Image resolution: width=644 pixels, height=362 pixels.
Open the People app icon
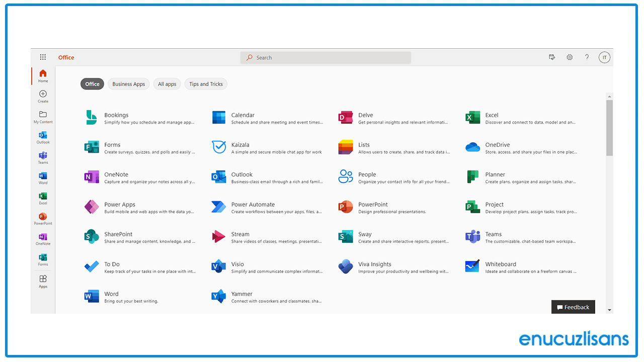click(x=346, y=177)
